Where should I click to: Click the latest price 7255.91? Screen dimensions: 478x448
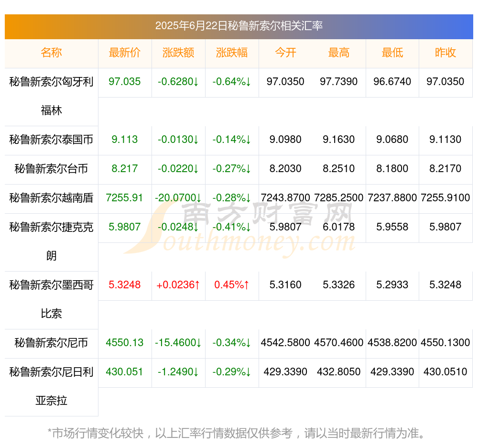[x=124, y=198]
